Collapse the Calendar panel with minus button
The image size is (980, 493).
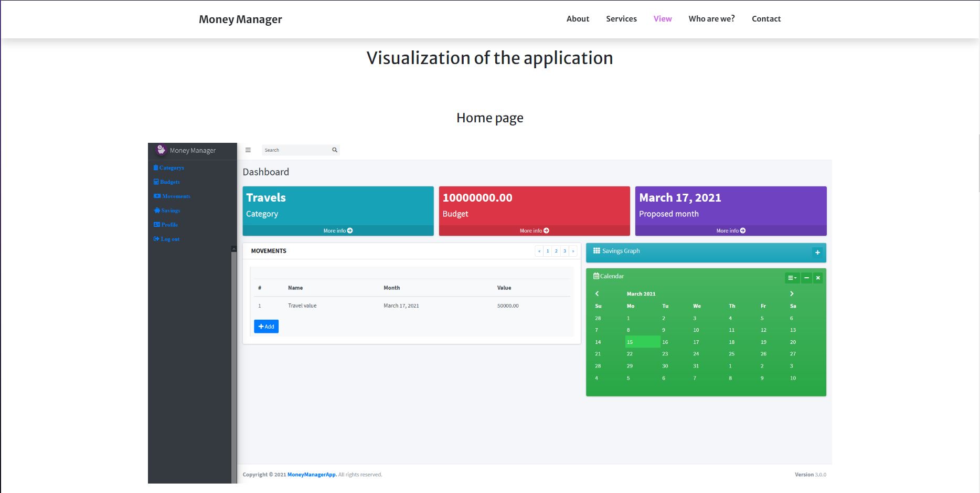(x=806, y=278)
